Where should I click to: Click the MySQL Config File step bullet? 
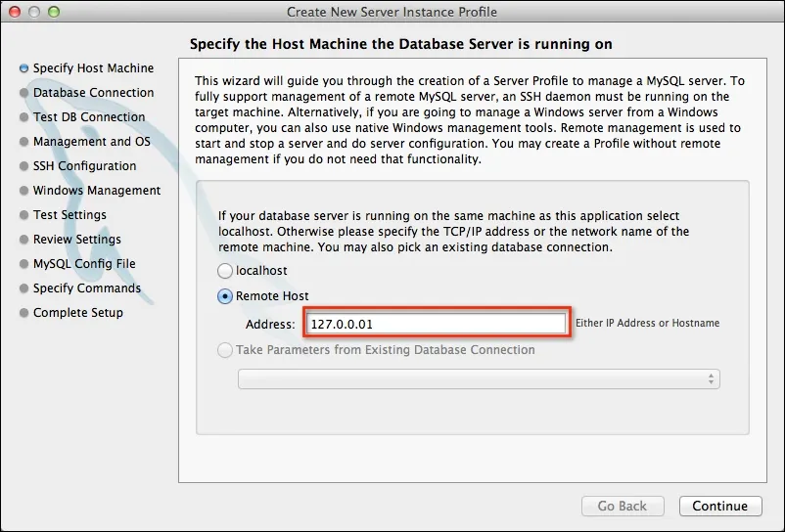coord(23,263)
